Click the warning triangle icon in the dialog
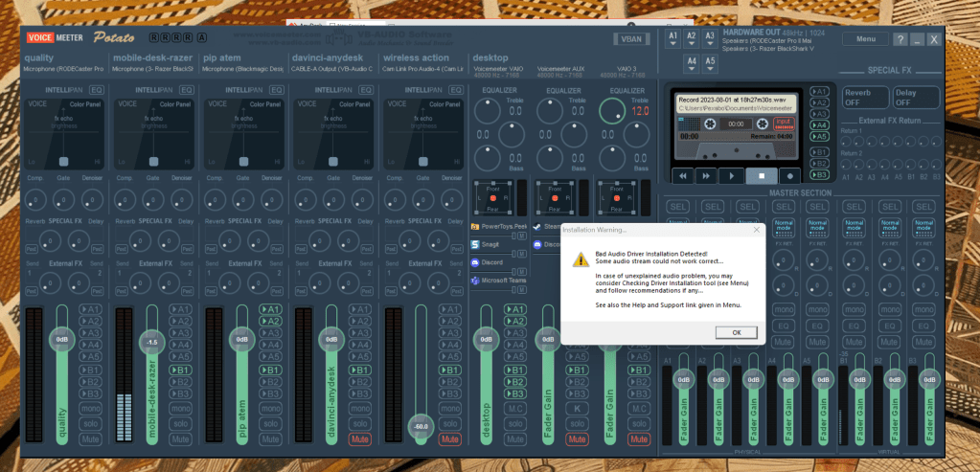The image size is (980, 472). tap(581, 259)
